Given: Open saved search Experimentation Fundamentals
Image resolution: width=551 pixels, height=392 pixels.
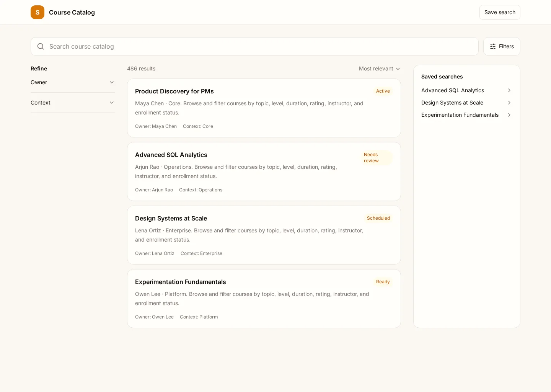Looking at the screenshot, I should (x=467, y=115).
